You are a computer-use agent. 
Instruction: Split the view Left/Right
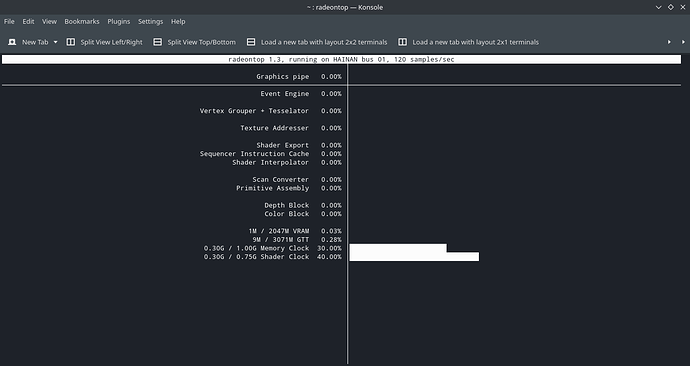111,42
